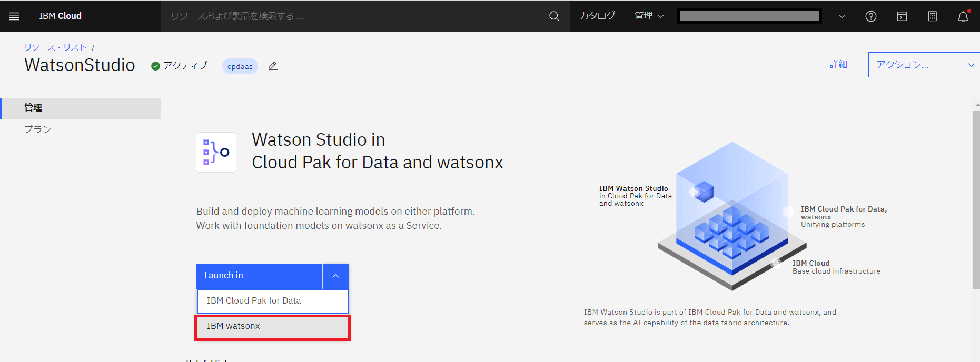This screenshot has height=362, width=980.
Task: Click the magnifying glass search icon
Action: click(554, 16)
